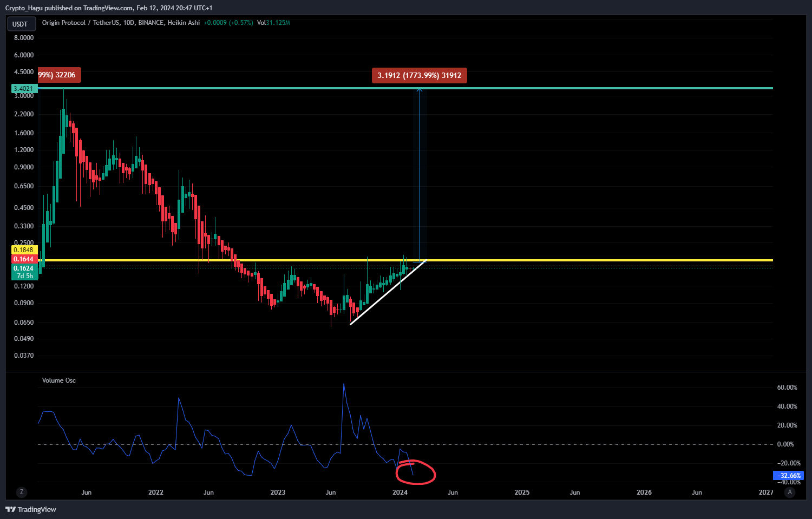
Task: Click the 2024 time axis label
Action: click(400, 492)
